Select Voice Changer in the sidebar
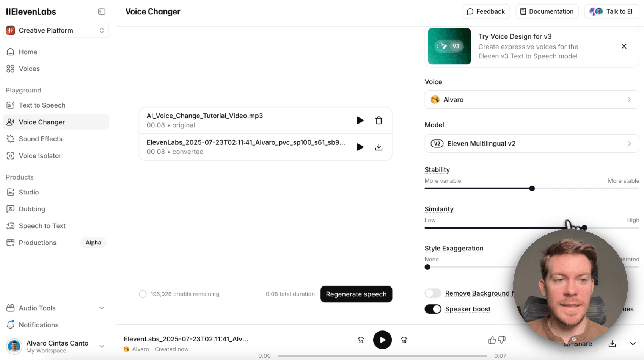 (x=56, y=122)
